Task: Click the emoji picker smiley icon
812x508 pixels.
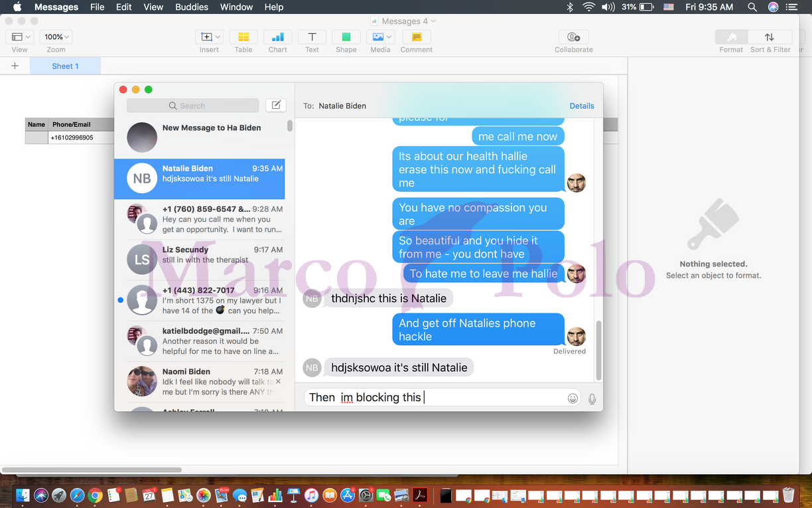Action: (x=573, y=398)
